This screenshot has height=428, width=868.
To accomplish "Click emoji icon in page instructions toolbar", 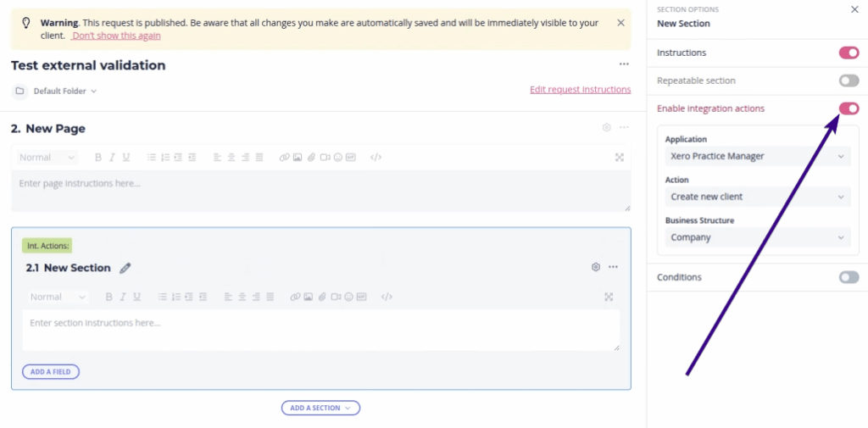I will [337, 158].
